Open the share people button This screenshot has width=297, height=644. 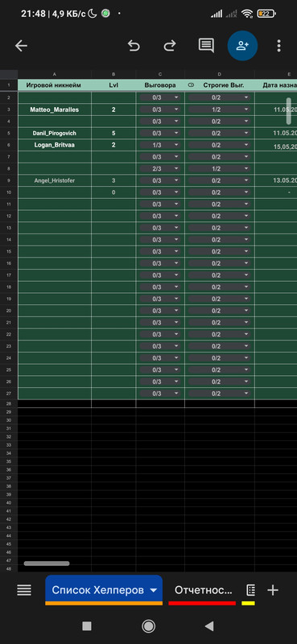click(242, 46)
